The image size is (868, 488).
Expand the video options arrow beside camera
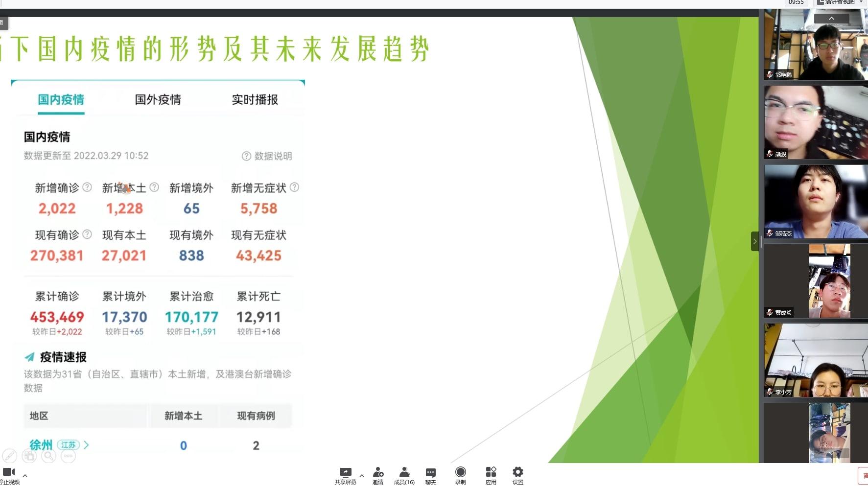coord(25,475)
